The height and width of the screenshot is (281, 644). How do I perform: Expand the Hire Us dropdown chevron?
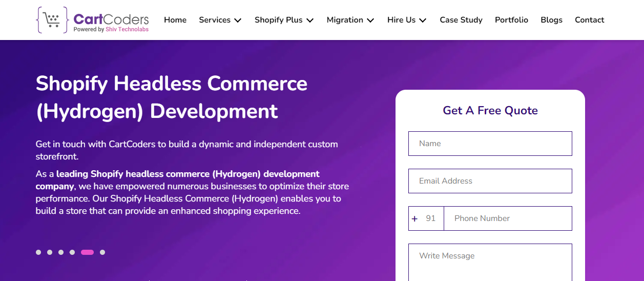coord(423,21)
